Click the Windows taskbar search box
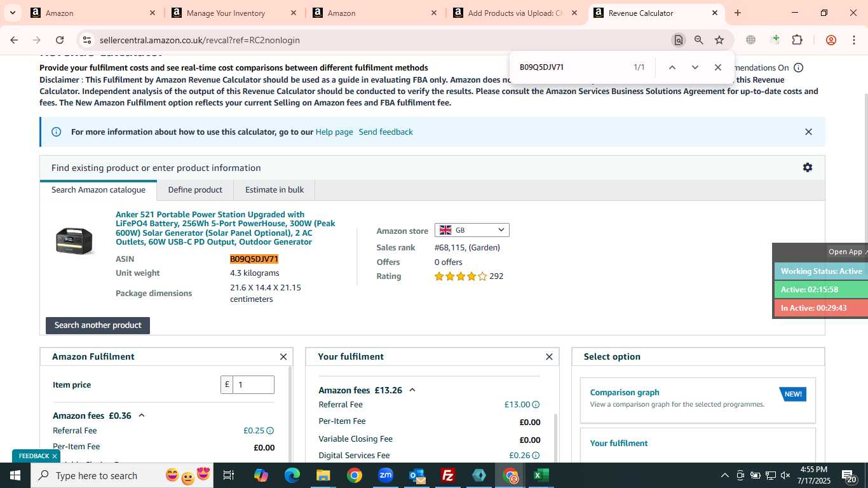The height and width of the screenshot is (488, 868). (121, 475)
